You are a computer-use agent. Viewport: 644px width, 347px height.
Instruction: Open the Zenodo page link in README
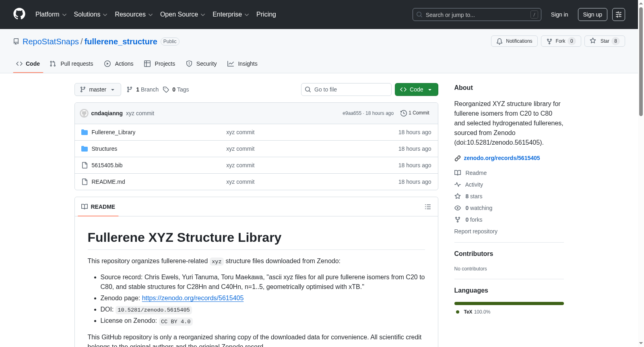coord(193,298)
